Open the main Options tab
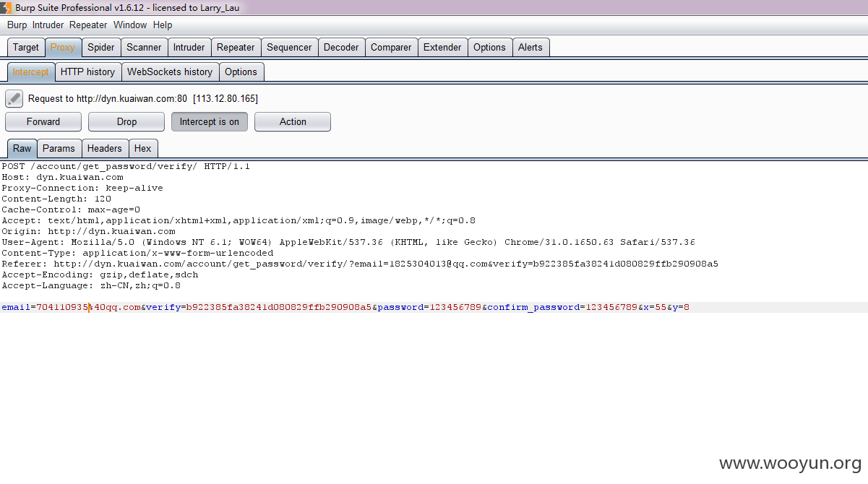The image size is (868, 484). pos(490,48)
